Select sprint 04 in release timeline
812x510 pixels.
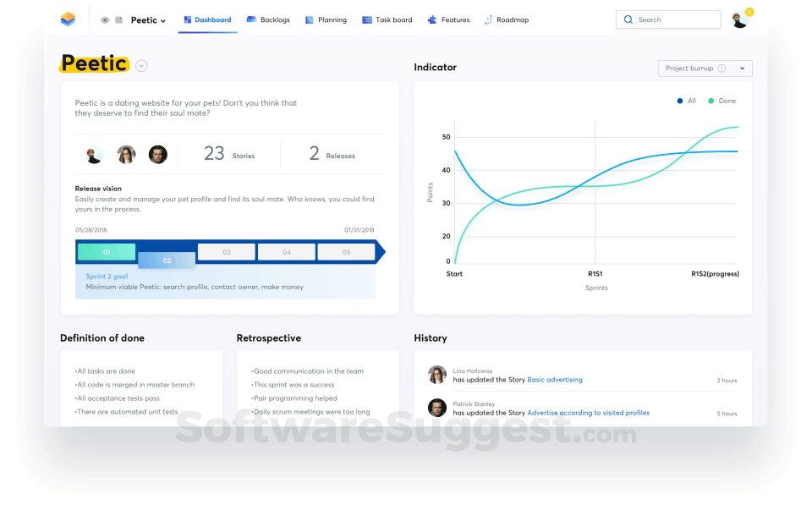[287, 252]
